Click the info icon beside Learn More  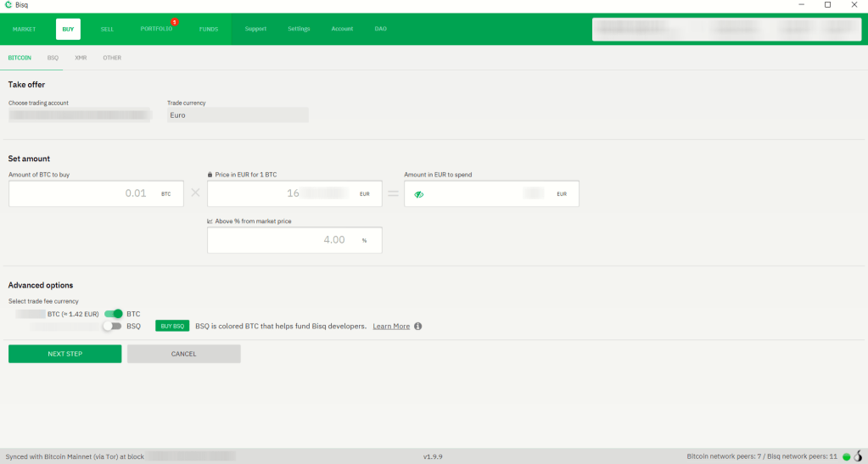pos(417,326)
